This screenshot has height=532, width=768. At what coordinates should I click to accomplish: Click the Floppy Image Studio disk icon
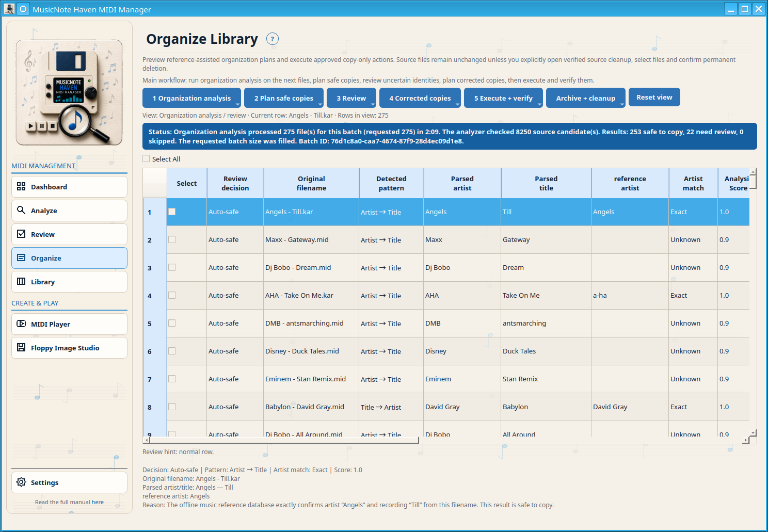[x=21, y=347]
